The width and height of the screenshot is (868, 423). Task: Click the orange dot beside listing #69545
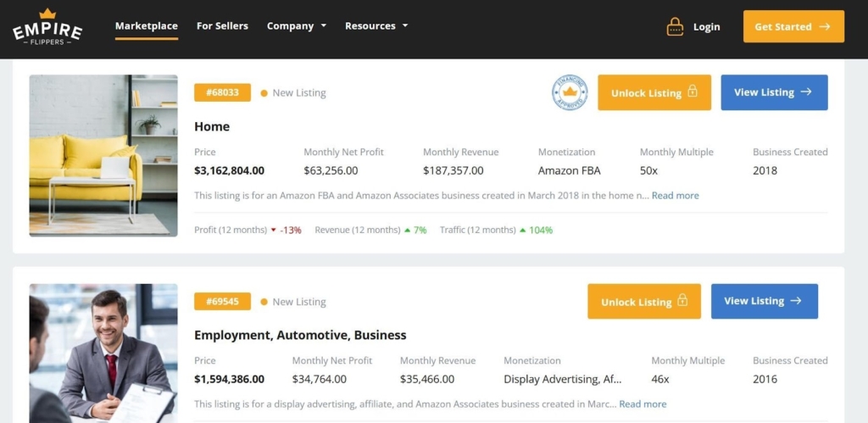pos(264,302)
